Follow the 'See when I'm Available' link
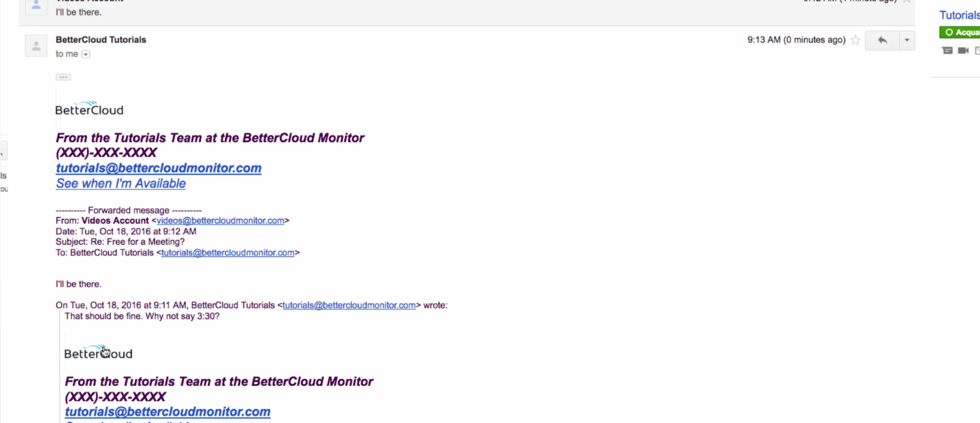Screen dimensions: 980x423 point(121,184)
